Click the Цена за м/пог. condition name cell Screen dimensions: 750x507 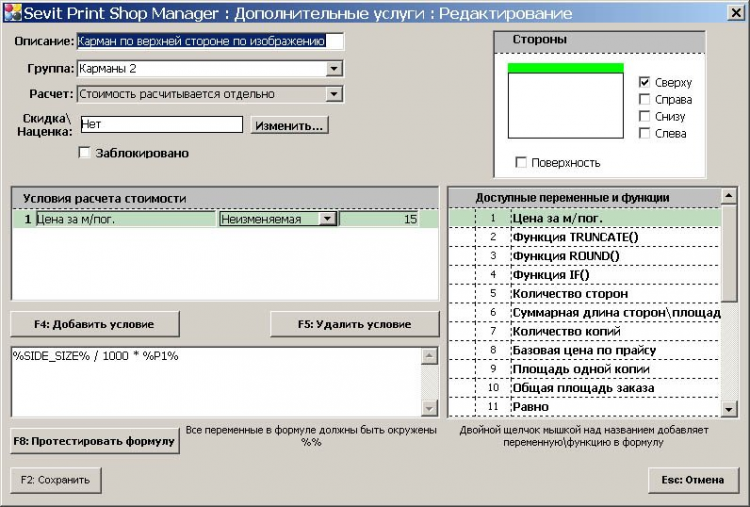click(125, 219)
